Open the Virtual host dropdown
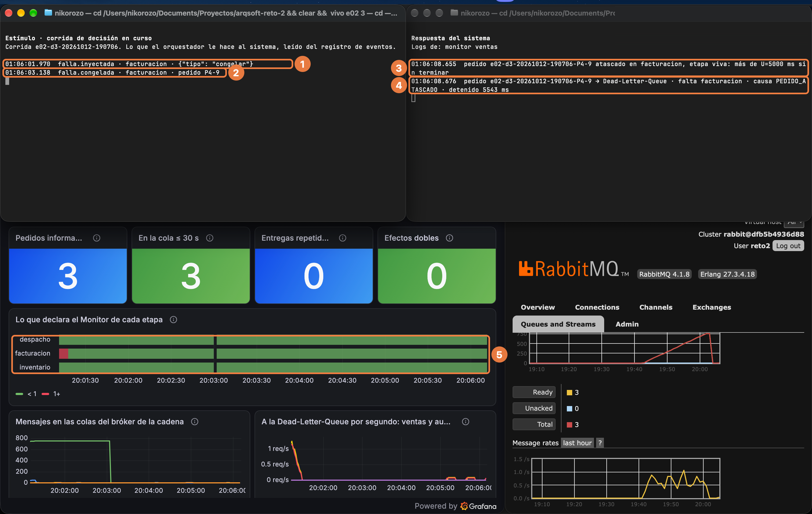The width and height of the screenshot is (812, 514). (x=794, y=223)
